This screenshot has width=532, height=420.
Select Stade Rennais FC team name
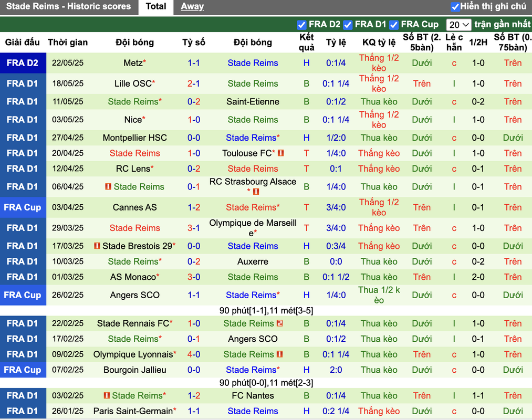click(133, 323)
